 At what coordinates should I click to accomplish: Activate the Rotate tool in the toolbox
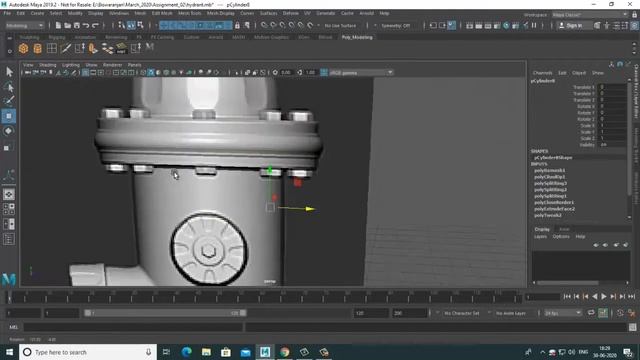click(x=9, y=131)
